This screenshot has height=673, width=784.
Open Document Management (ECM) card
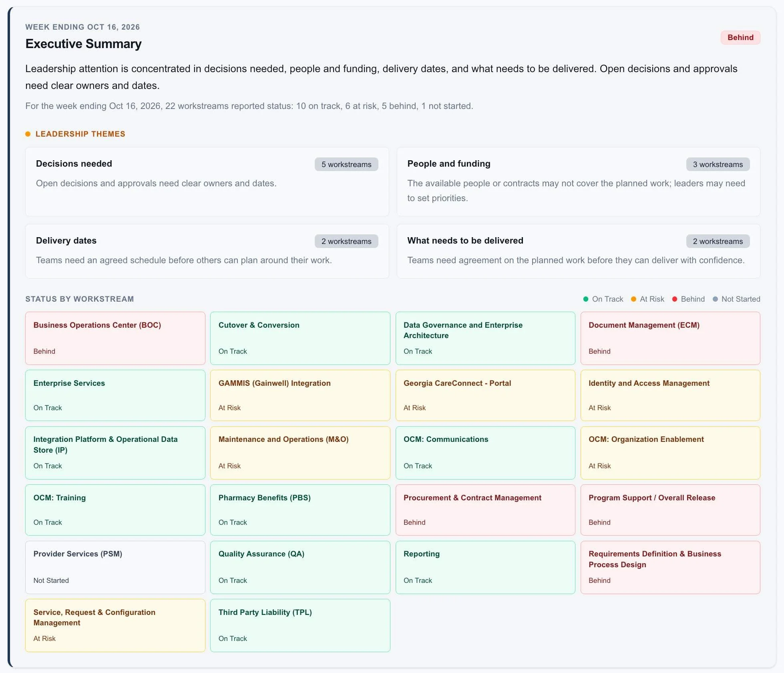coord(670,338)
